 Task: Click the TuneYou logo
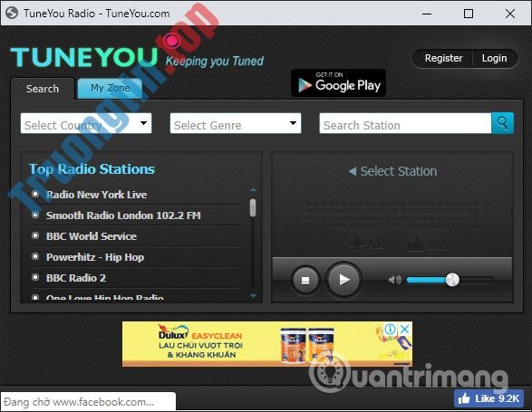tap(84, 57)
